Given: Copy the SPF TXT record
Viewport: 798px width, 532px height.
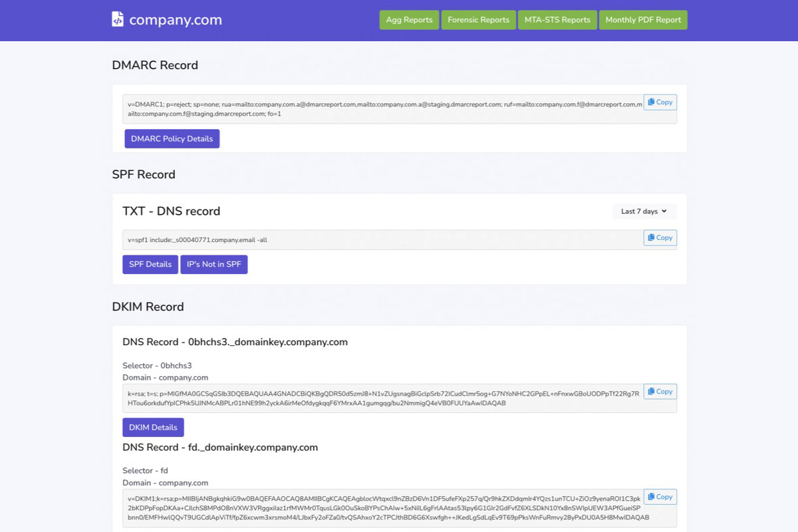Looking at the screenshot, I should pos(660,237).
